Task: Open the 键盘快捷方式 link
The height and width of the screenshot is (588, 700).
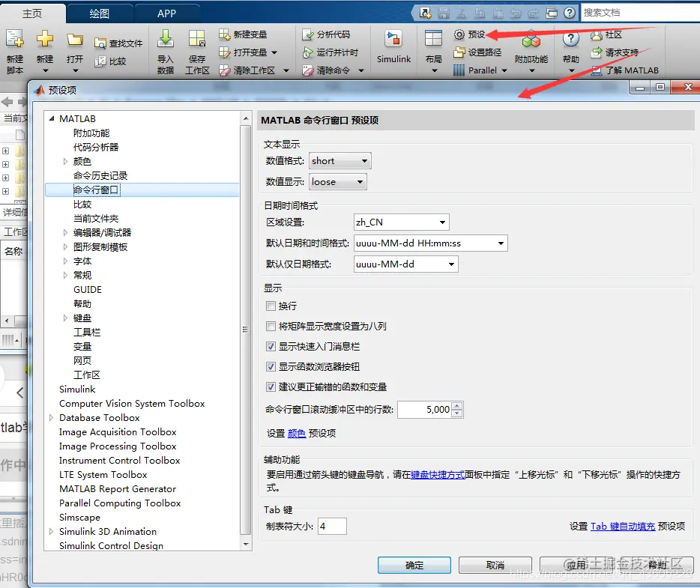Action: [438, 475]
